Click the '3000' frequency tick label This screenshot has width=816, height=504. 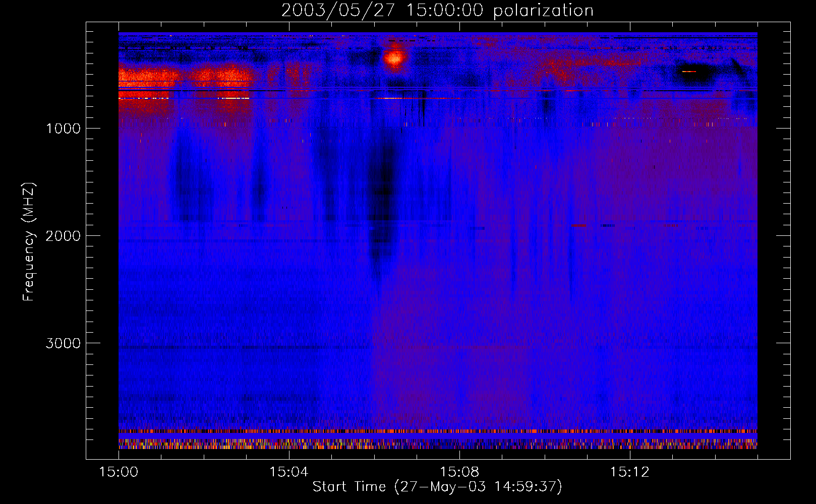point(63,343)
